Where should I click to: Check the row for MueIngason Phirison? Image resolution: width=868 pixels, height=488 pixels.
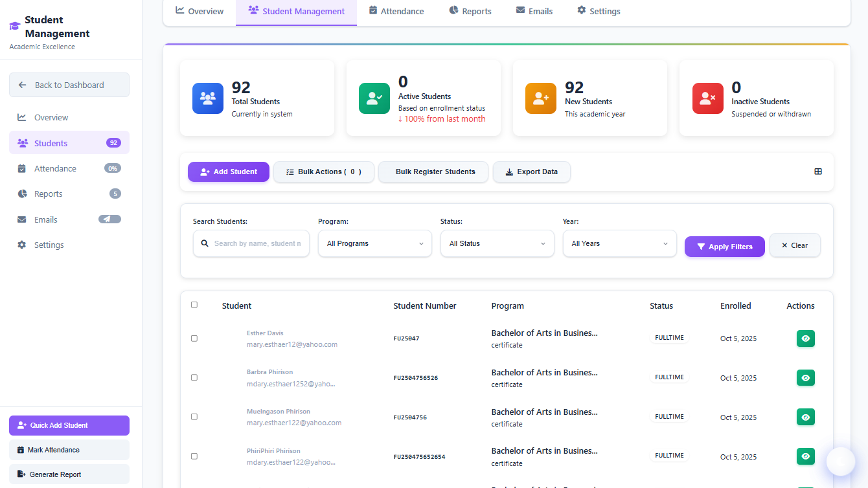tap(194, 417)
